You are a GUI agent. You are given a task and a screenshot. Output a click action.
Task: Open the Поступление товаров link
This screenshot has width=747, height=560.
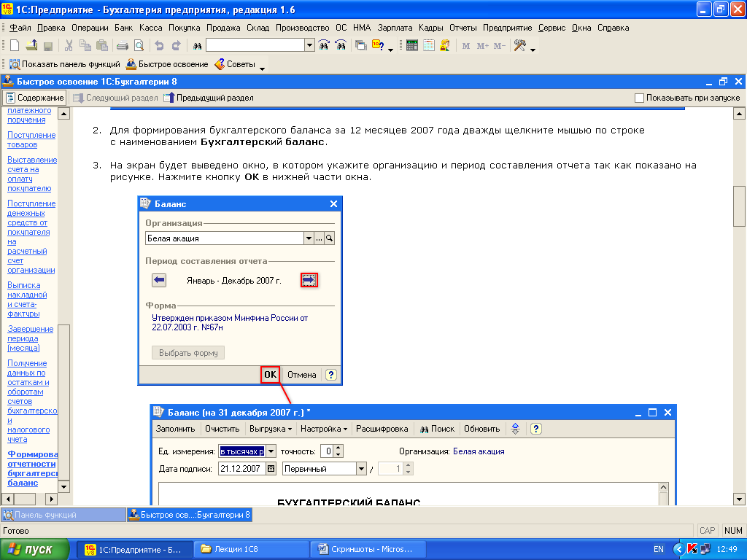pos(31,139)
